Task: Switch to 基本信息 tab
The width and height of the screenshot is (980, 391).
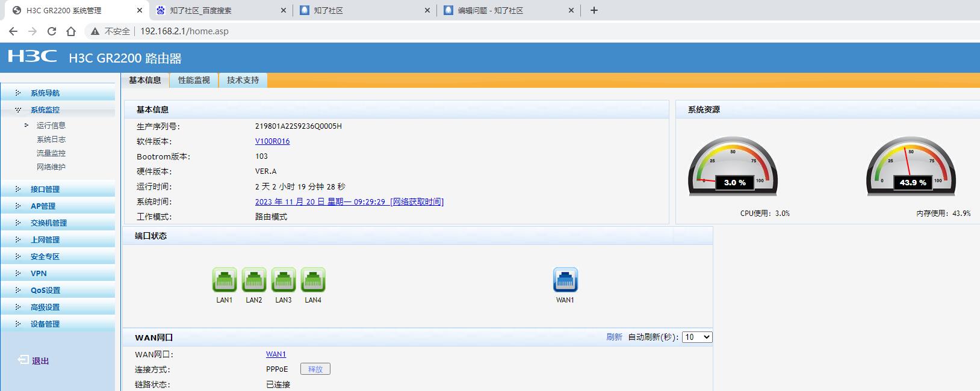Action: [145, 80]
